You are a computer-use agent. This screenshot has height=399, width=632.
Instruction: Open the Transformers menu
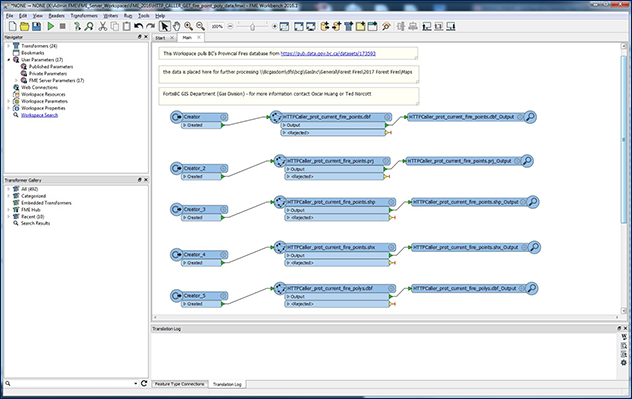[84, 16]
